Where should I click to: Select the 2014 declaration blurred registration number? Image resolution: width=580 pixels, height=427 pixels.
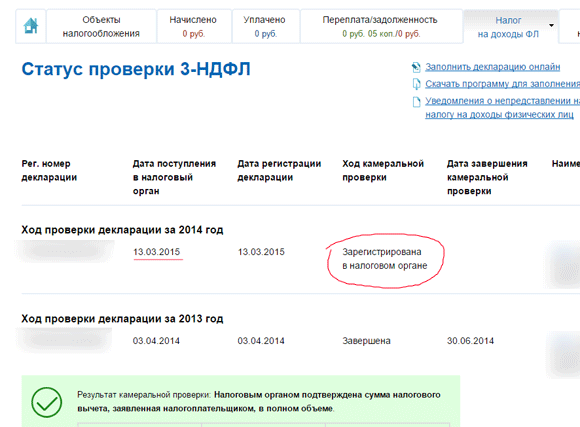pos(65,252)
